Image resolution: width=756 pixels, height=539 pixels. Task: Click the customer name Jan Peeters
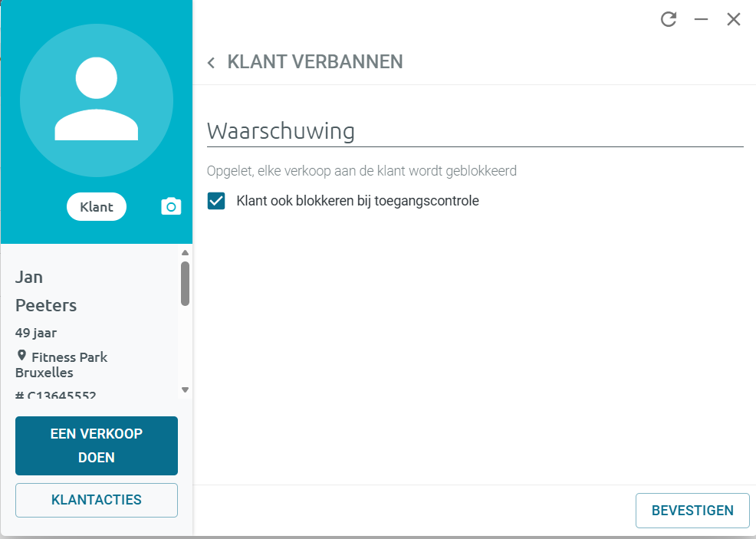pos(46,291)
